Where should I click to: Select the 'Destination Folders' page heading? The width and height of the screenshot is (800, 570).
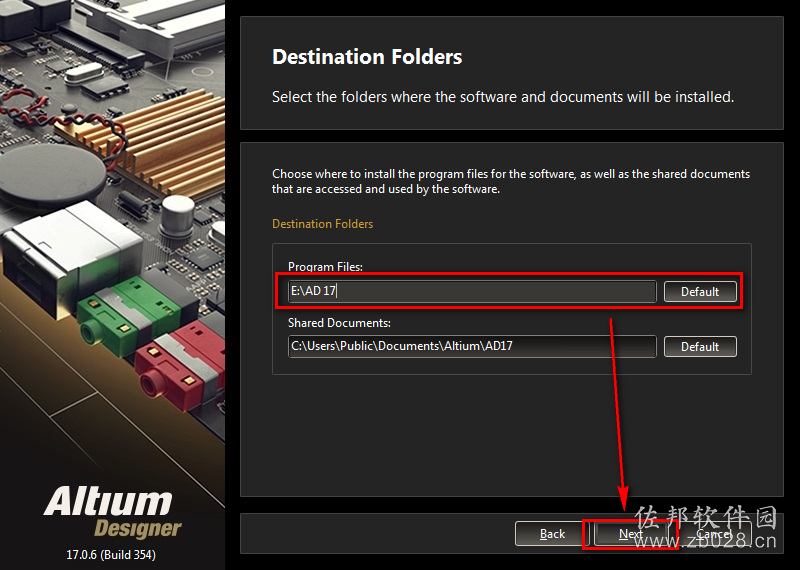(x=367, y=57)
